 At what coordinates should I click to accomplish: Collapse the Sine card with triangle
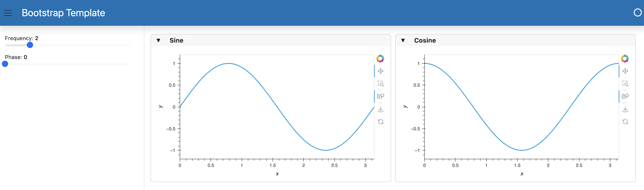coord(158,40)
